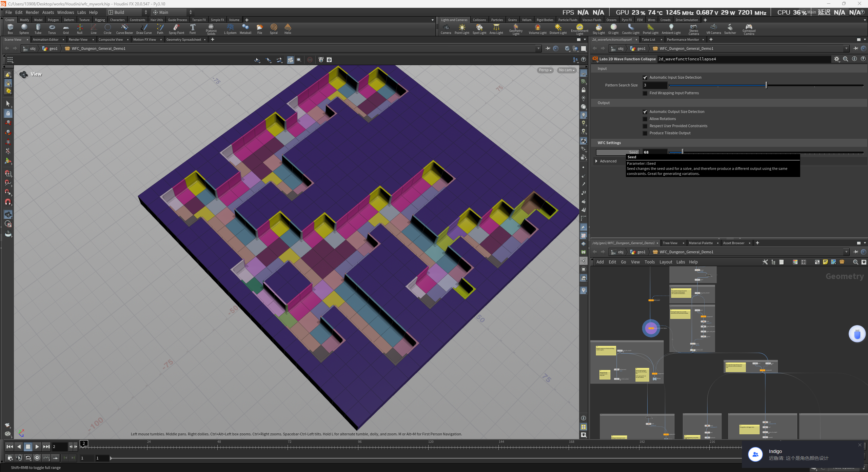The width and height of the screenshot is (868, 472).
Task: Click the Pattern Search Size input field
Action: tap(654, 85)
